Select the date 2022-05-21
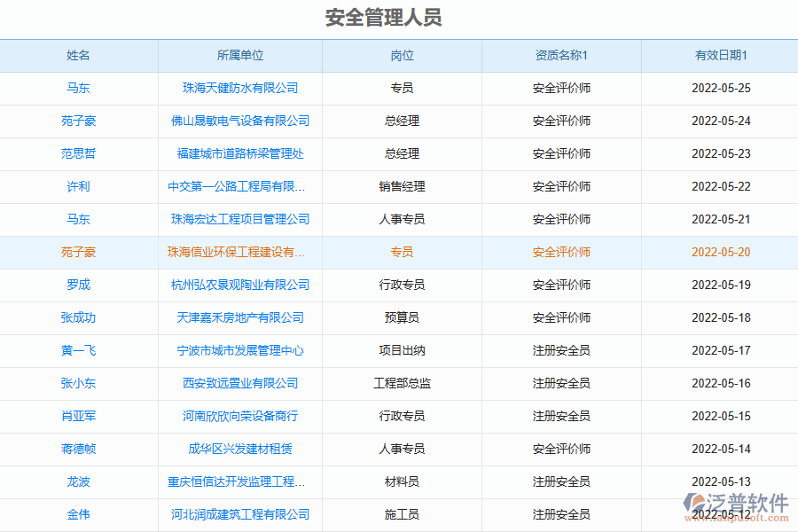This screenshot has height=532, width=798. 721,219
